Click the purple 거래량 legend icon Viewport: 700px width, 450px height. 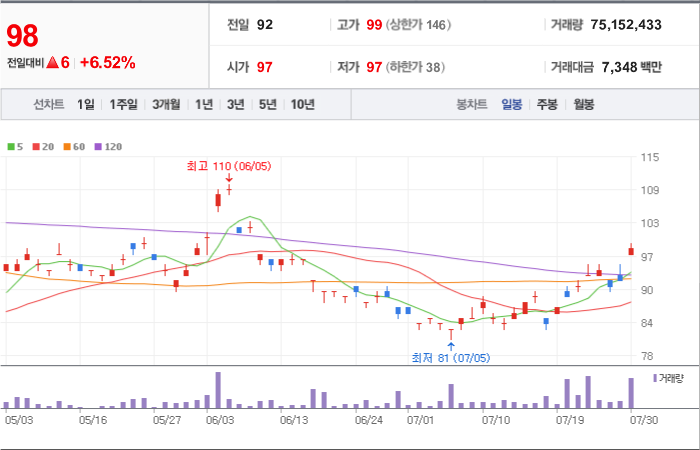tap(655, 378)
